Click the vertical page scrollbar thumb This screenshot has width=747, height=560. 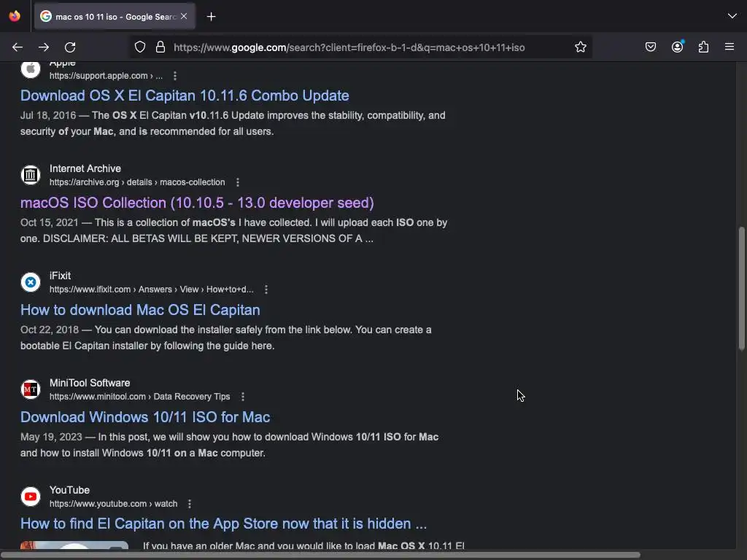click(741, 289)
